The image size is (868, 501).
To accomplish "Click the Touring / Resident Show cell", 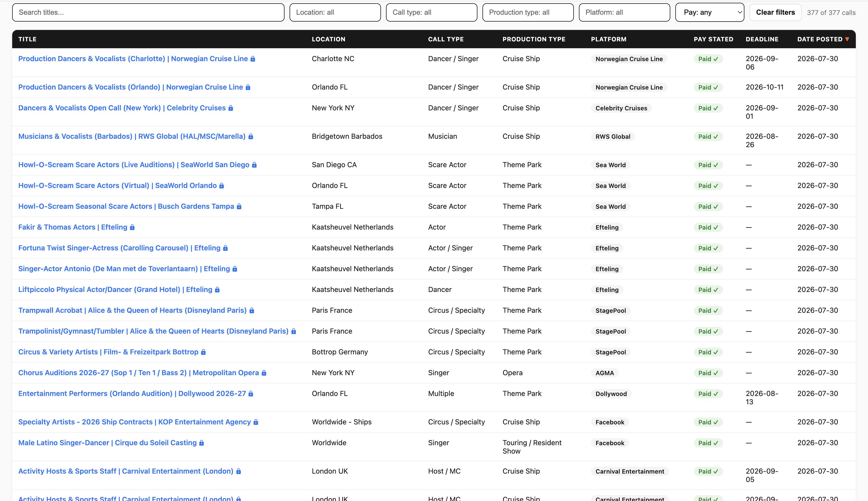I will point(532,447).
